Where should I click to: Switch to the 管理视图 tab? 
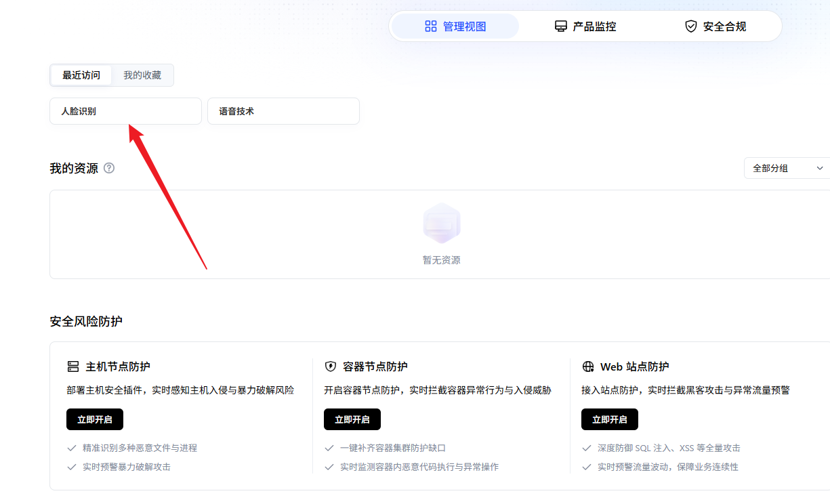pos(455,26)
